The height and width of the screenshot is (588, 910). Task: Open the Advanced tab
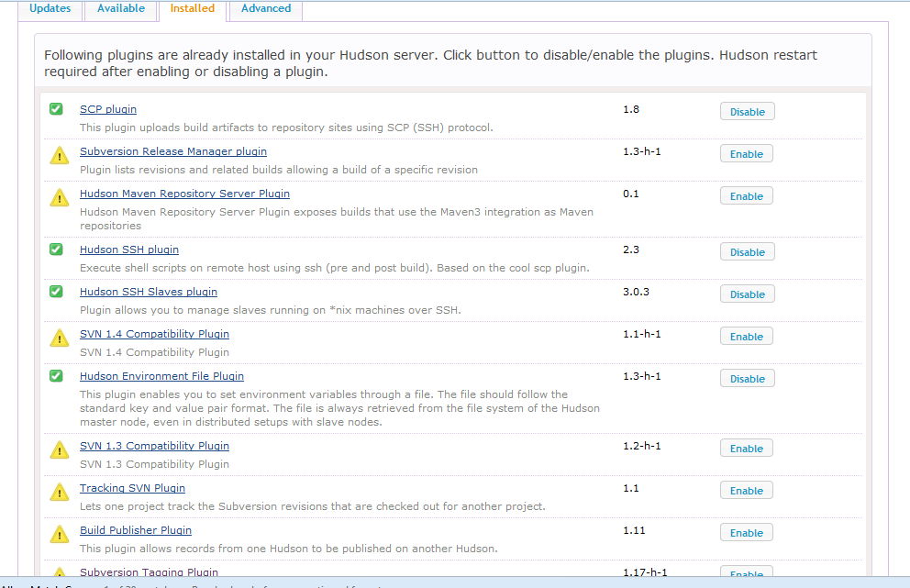pyautogui.click(x=266, y=8)
